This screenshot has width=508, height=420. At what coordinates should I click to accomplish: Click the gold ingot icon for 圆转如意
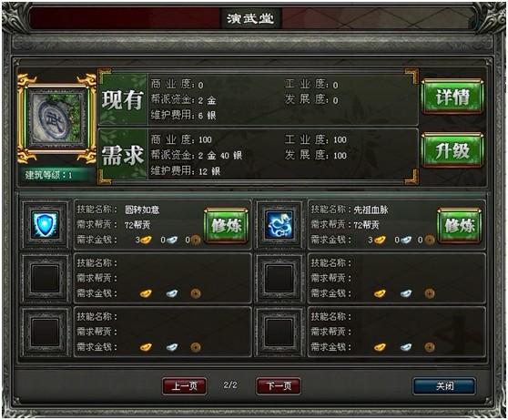point(146,240)
